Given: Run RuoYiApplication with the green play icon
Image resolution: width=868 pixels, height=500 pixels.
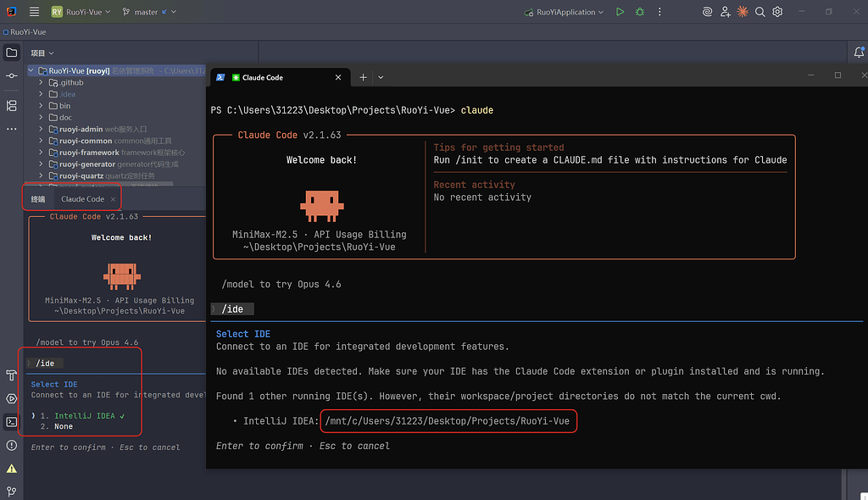Looking at the screenshot, I should point(620,12).
